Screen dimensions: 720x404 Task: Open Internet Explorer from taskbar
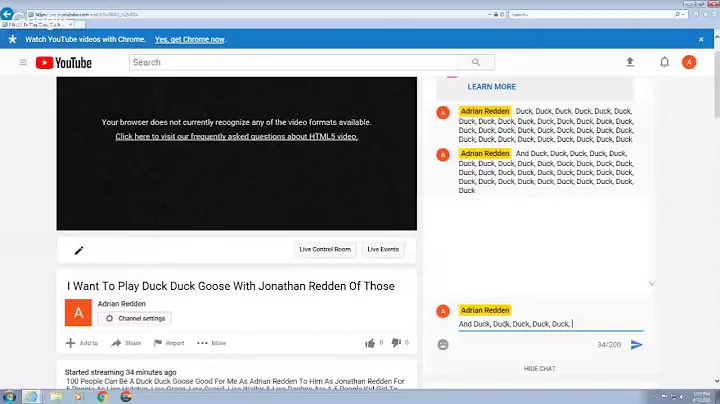pyautogui.click(x=32, y=397)
